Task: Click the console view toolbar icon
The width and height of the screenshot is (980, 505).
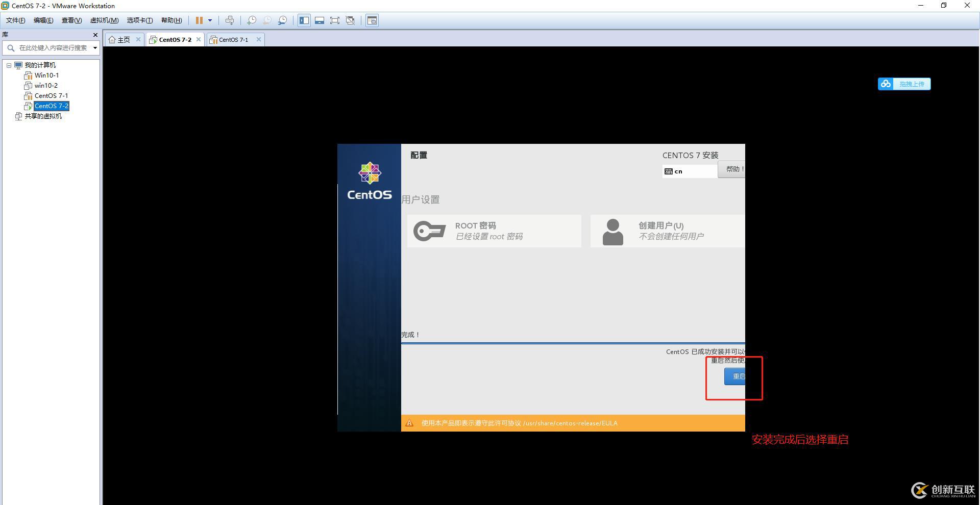Action: point(372,20)
